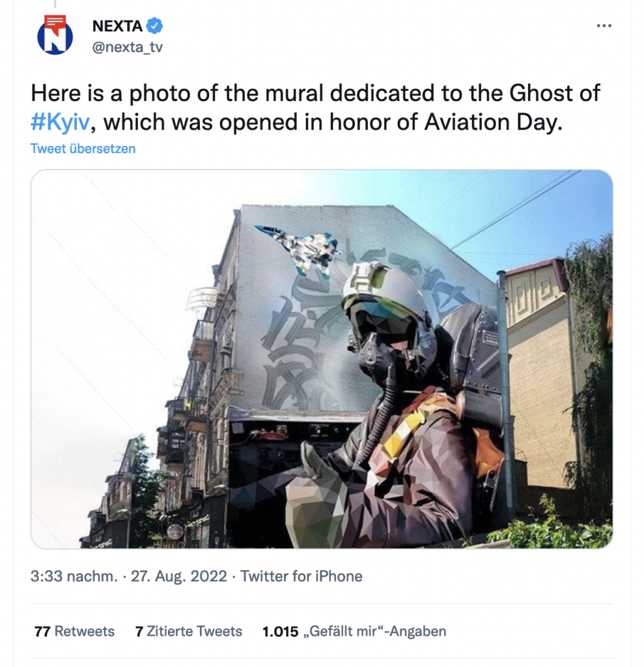The width and height of the screenshot is (644, 667).
Task: Open the three-dot more options menu
Action: click(x=604, y=26)
